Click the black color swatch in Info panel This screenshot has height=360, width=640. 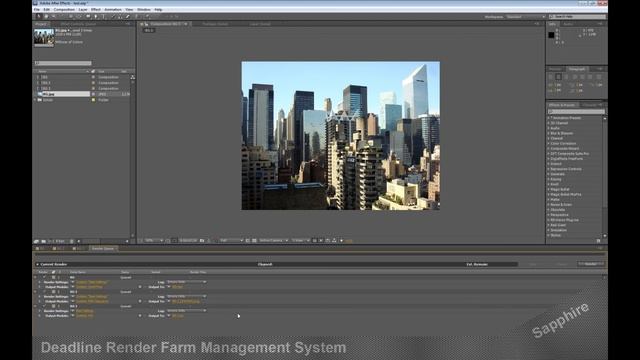[551, 35]
